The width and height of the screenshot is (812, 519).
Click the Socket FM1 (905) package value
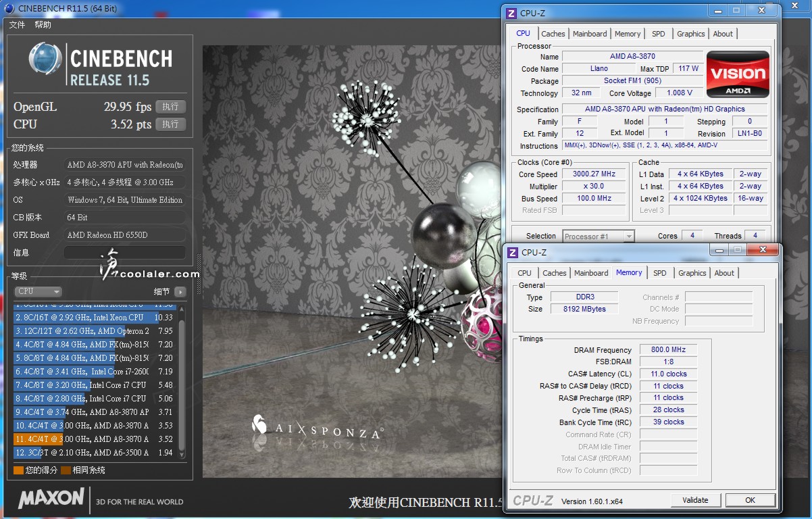(632, 80)
